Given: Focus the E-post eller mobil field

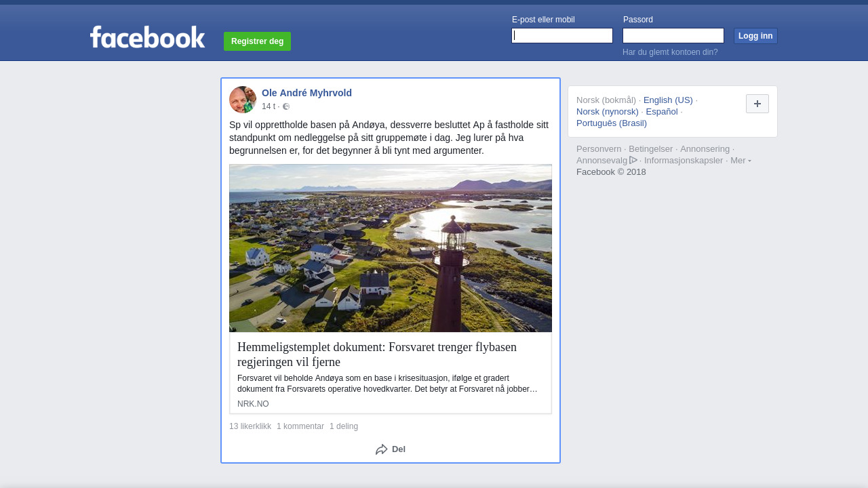Looking at the screenshot, I should coord(562,35).
